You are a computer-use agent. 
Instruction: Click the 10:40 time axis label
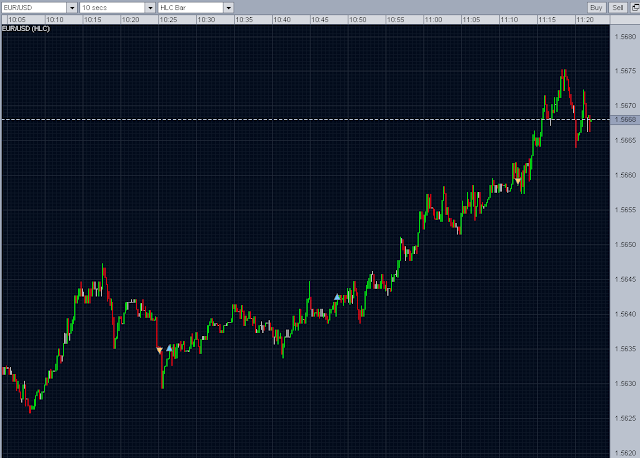(x=282, y=20)
